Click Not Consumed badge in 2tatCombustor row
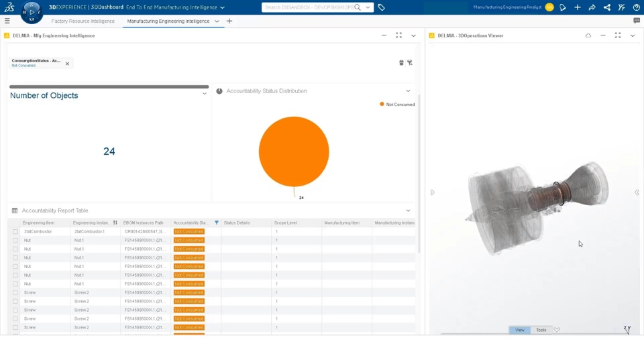644x362 pixels. pos(189,231)
